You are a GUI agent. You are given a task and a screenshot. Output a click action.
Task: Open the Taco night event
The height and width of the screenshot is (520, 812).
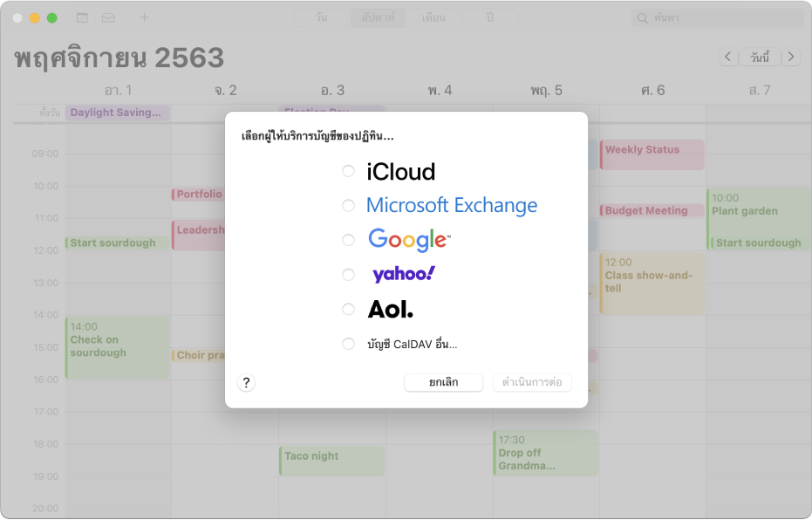coord(332,461)
